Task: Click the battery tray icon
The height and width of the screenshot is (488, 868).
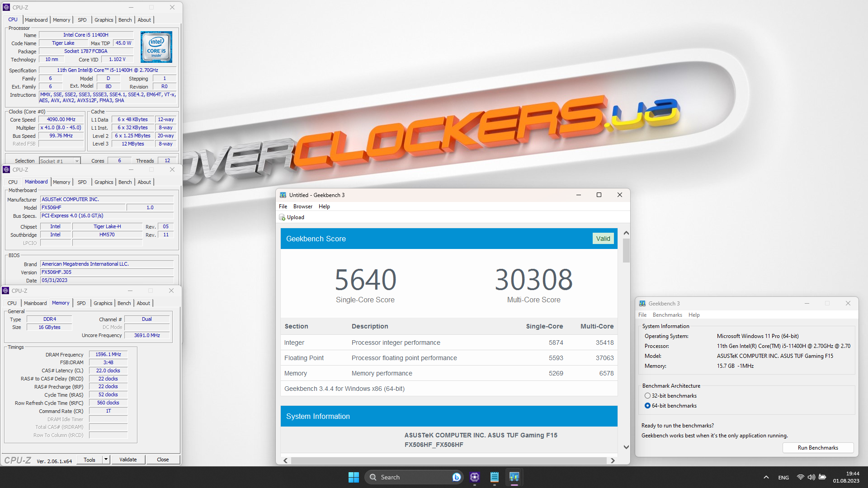Action: (x=822, y=477)
